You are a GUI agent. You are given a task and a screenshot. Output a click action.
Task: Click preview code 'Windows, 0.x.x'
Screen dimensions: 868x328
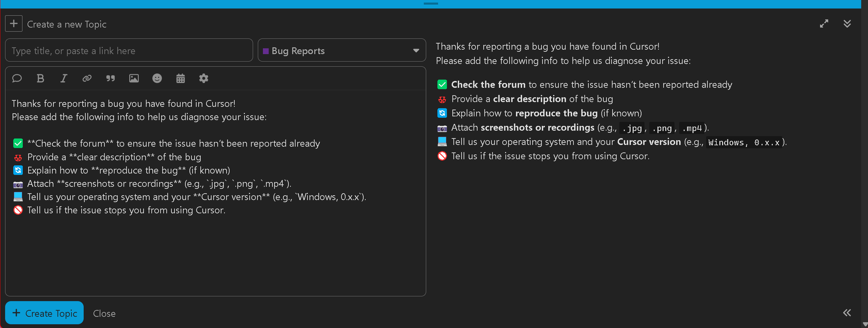click(744, 142)
